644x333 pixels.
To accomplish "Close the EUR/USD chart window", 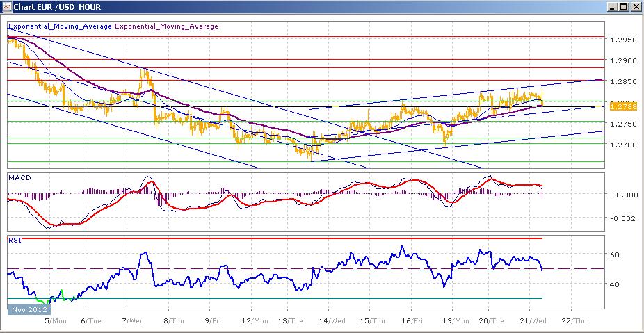I will click(x=635, y=7).
